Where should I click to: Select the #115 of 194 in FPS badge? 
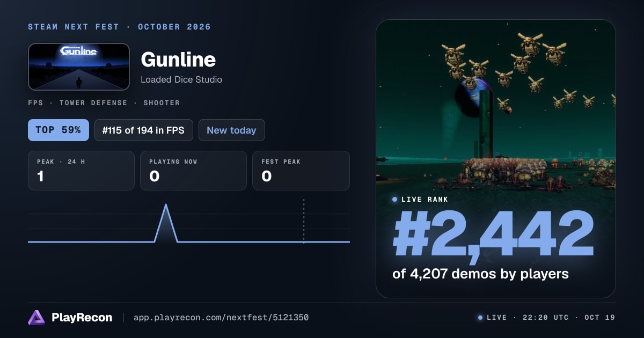pyautogui.click(x=144, y=130)
